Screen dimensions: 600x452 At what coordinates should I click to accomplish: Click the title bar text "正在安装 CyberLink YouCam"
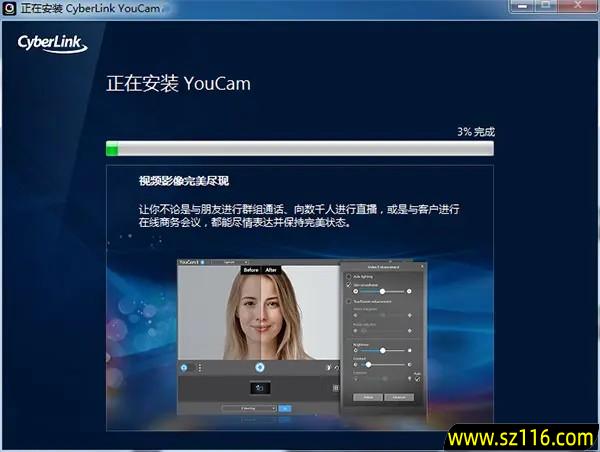[90, 8]
